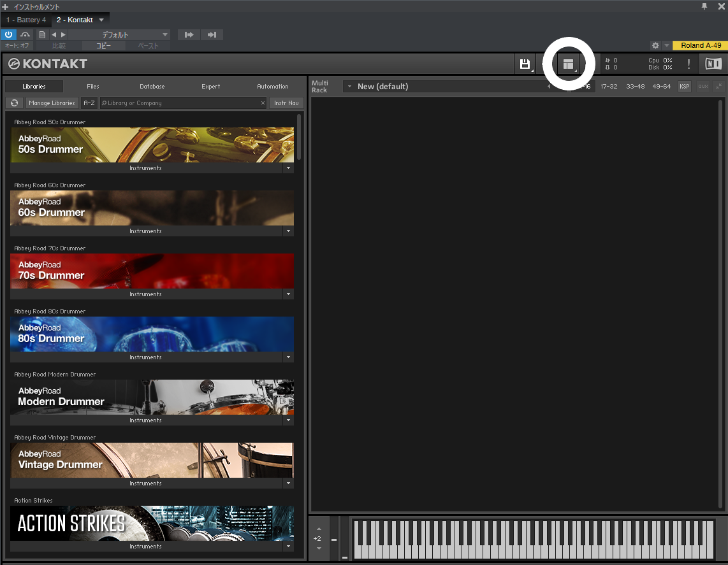The image size is (728, 565).
Task: Minimize all rack instruments icon
Action: coord(718,86)
